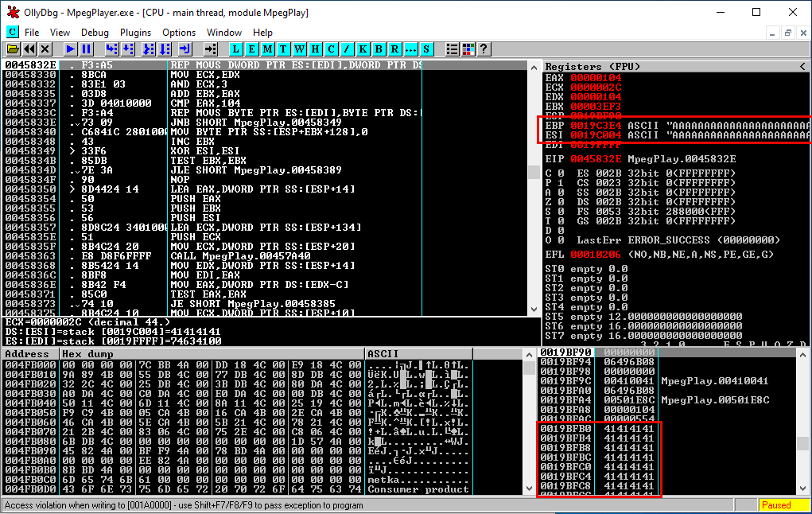Close program with the X toolbar icon

click(x=45, y=49)
